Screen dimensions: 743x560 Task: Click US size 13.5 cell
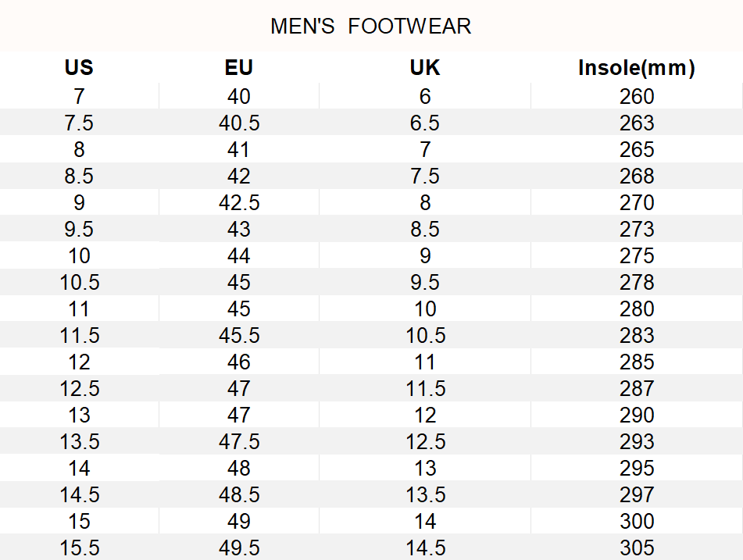tap(79, 441)
